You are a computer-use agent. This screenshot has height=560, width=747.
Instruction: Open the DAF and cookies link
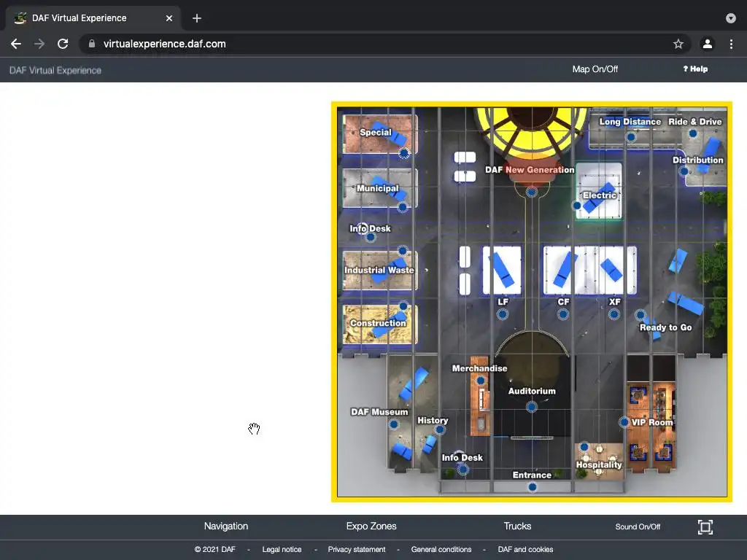[x=525, y=550]
